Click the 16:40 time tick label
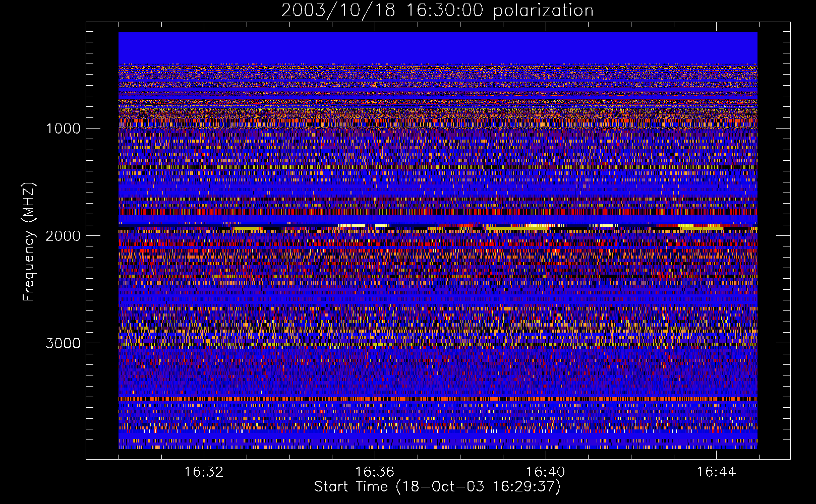 546,472
